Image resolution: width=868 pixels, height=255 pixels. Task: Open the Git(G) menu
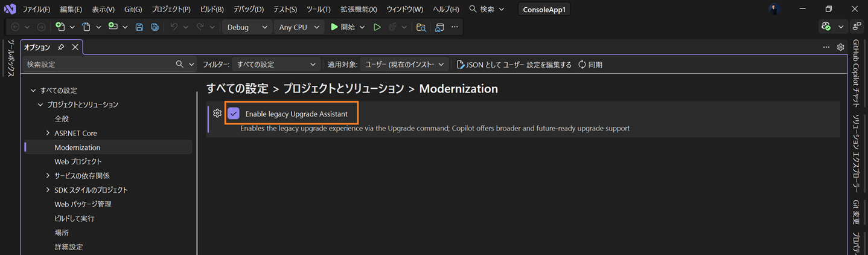click(133, 9)
